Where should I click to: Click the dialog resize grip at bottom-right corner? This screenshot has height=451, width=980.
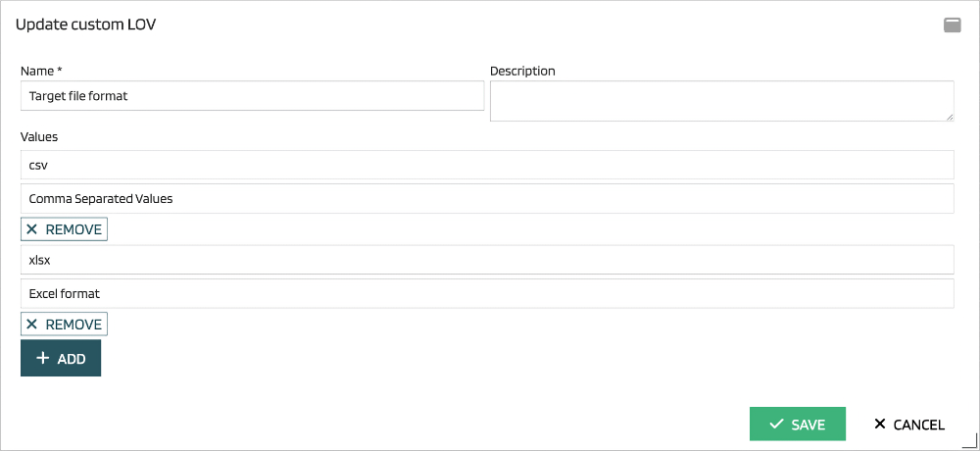pyautogui.click(x=971, y=443)
